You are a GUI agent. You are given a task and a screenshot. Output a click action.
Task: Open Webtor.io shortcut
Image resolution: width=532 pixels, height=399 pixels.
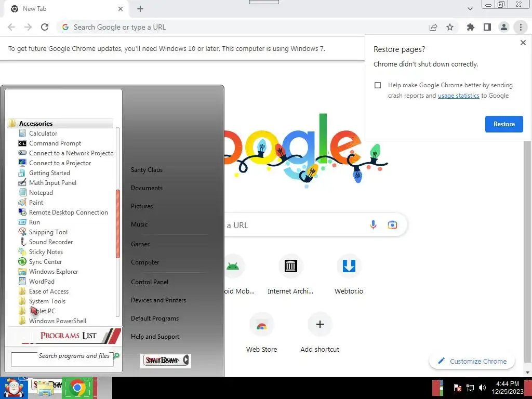pos(349,274)
